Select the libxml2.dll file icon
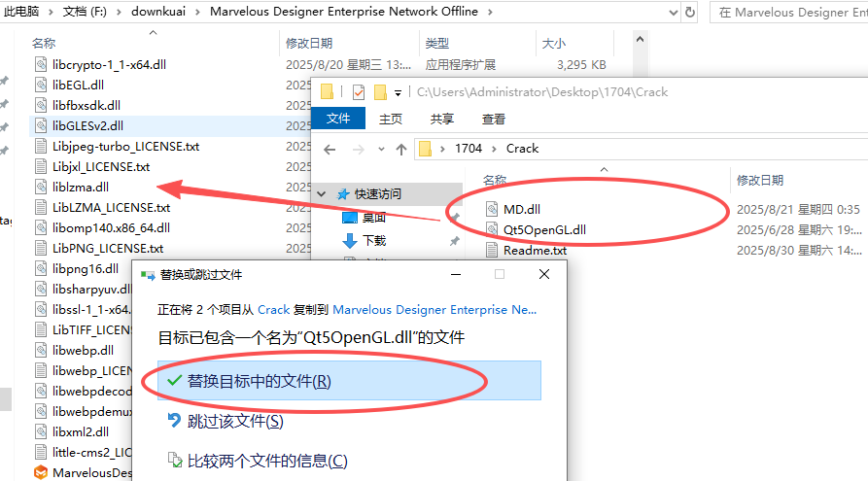This screenshot has width=868, height=481. (x=41, y=431)
